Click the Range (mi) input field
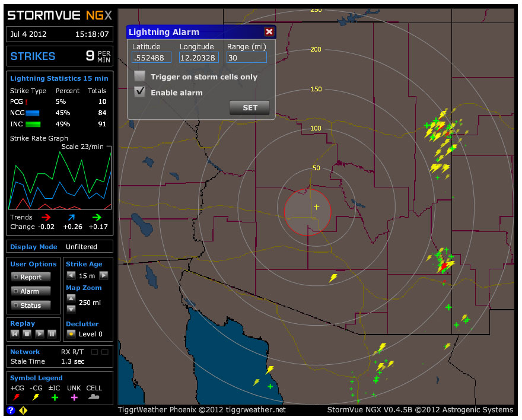522x420 pixels. click(246, 58)
